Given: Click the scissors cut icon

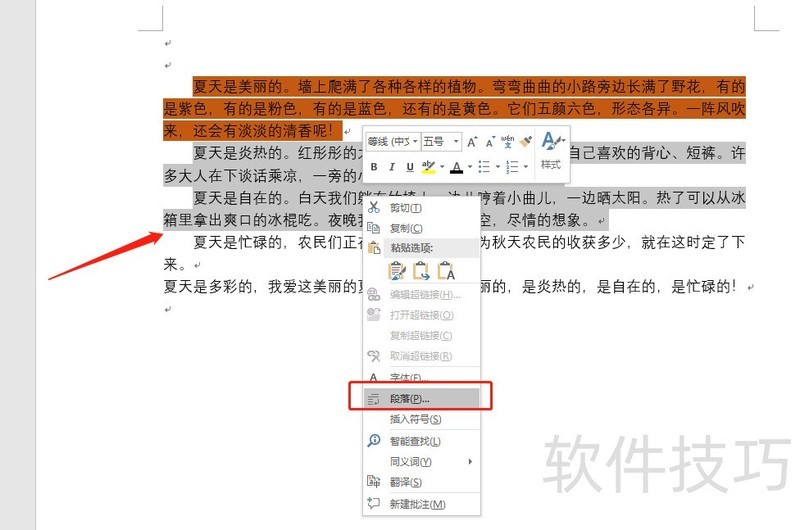Looking at the screenshot, I should pos(374,208).
